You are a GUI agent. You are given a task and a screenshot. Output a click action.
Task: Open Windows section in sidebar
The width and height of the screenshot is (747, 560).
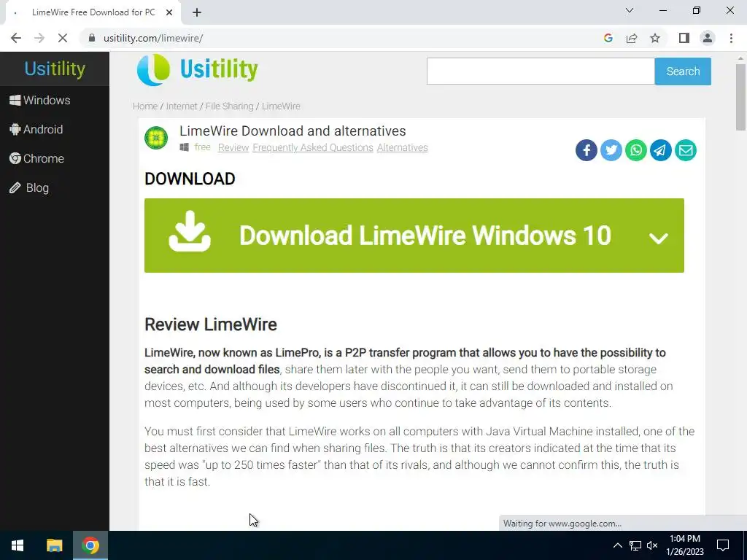tap(40, 100)
